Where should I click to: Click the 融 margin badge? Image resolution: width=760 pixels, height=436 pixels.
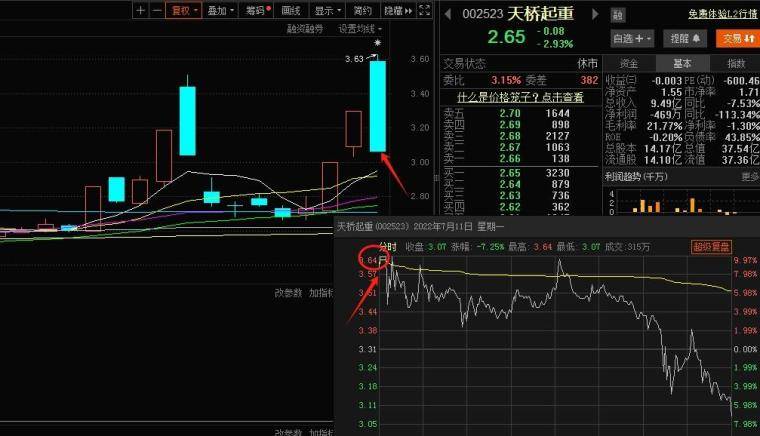click(x=618, y=15)
